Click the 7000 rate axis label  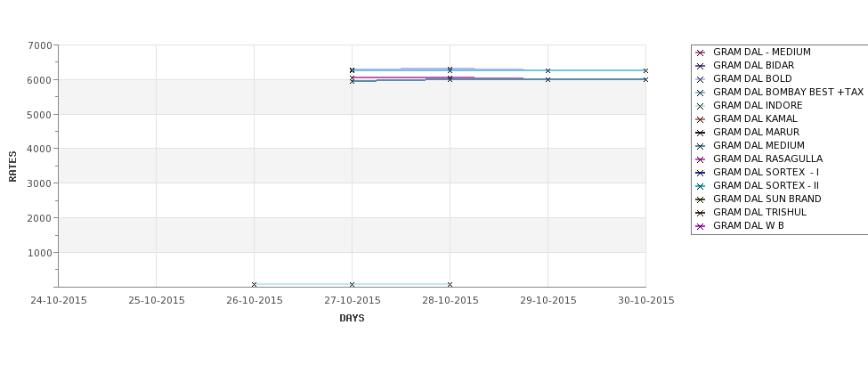39,45
